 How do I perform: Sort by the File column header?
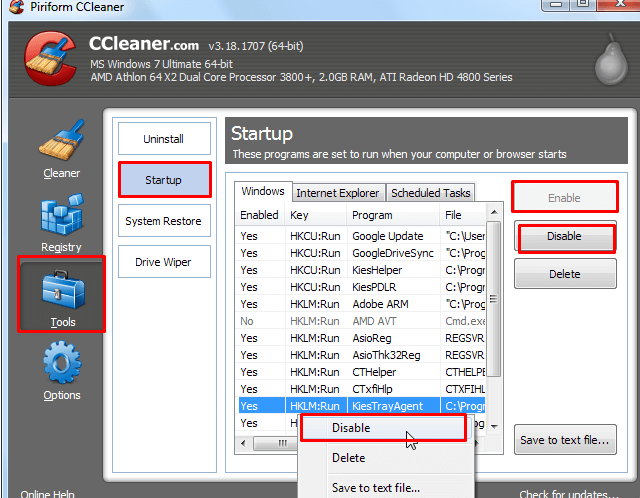pos(463,215)
